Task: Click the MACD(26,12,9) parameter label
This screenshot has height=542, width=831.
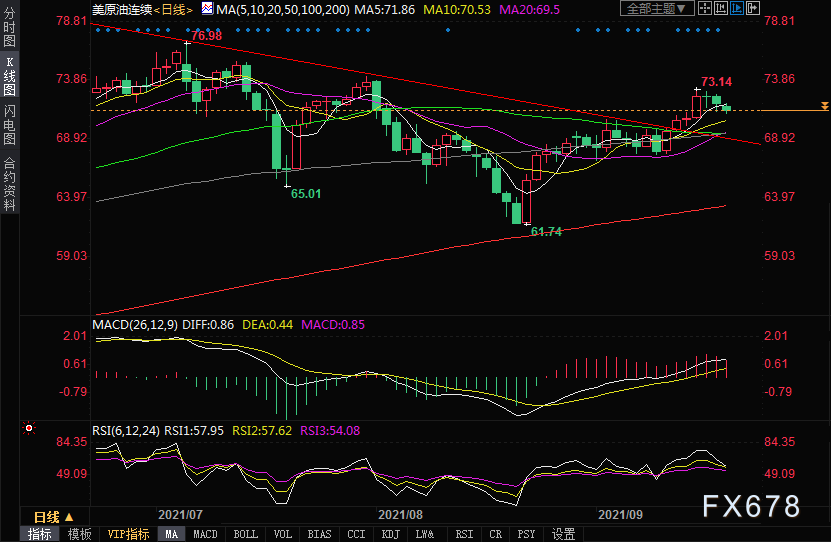Action: pos(135,325)
